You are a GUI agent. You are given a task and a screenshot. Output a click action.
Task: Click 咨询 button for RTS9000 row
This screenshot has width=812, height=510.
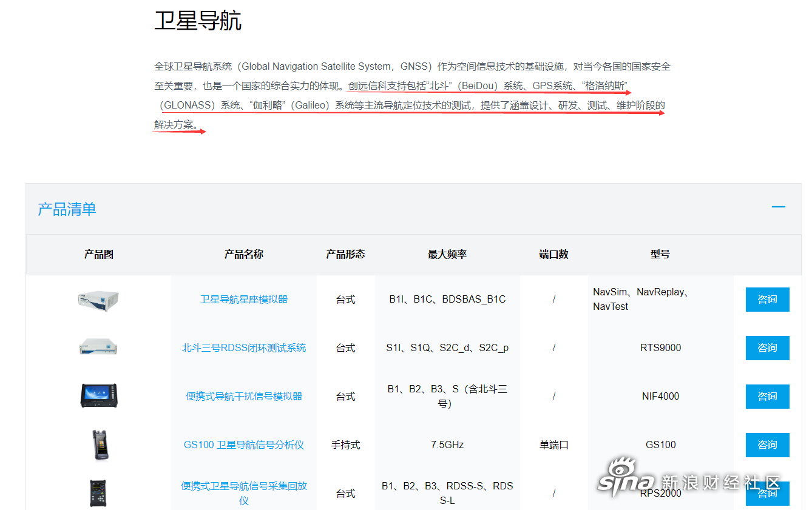[768, 348]
